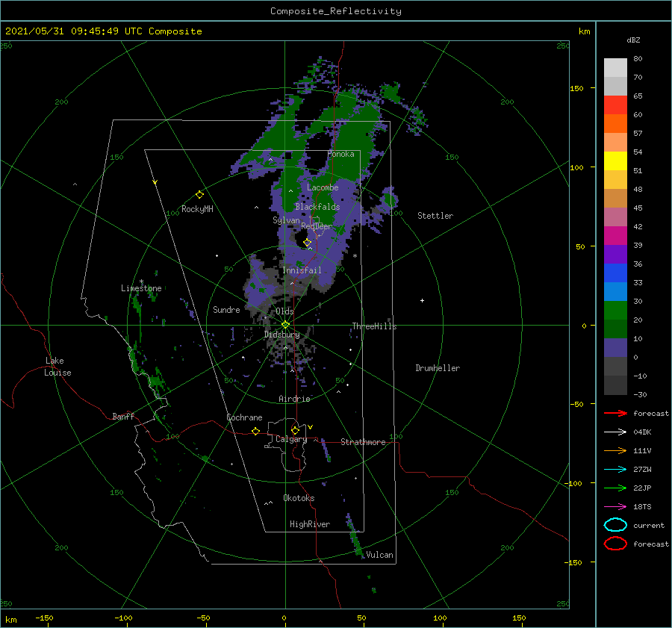The height and width of the screenshot is (628, 672).
Task: Select yellow radar-site diamond at map center
Action: tap(285, 325)
